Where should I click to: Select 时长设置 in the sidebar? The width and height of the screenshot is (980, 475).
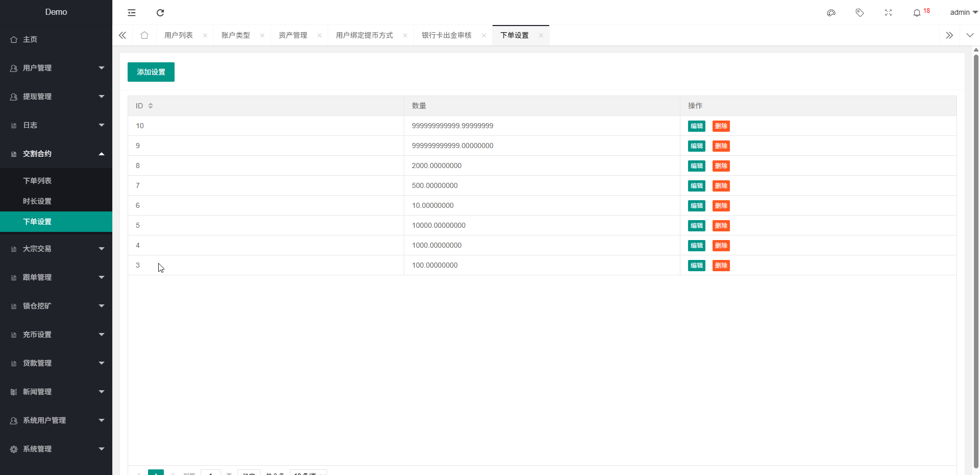click(37, 201)
